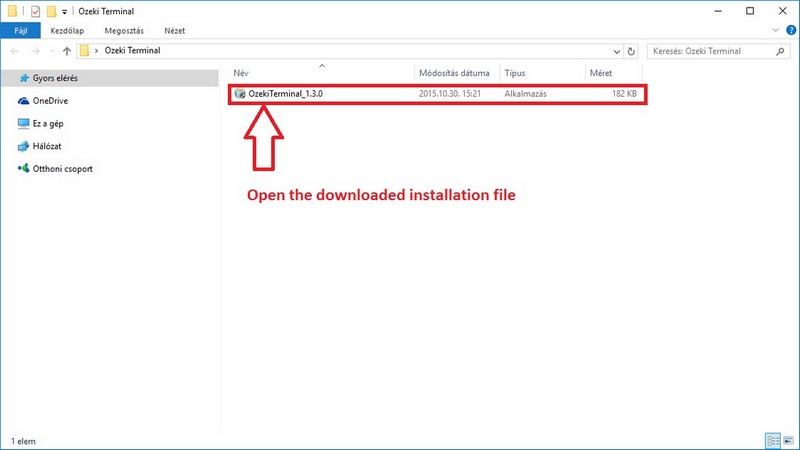Screen dimensions: 800x450
Task: Open the Explorer help icon
Action: pos(791,30)
